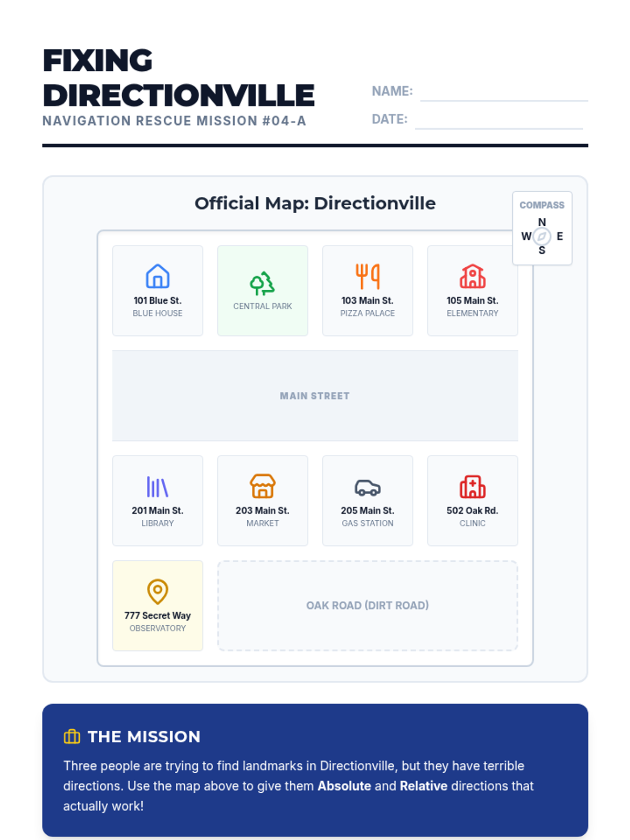This screenshot has height=840, width=630.
Task: Select the Gas Station car icon
Action: click(367, 487)
